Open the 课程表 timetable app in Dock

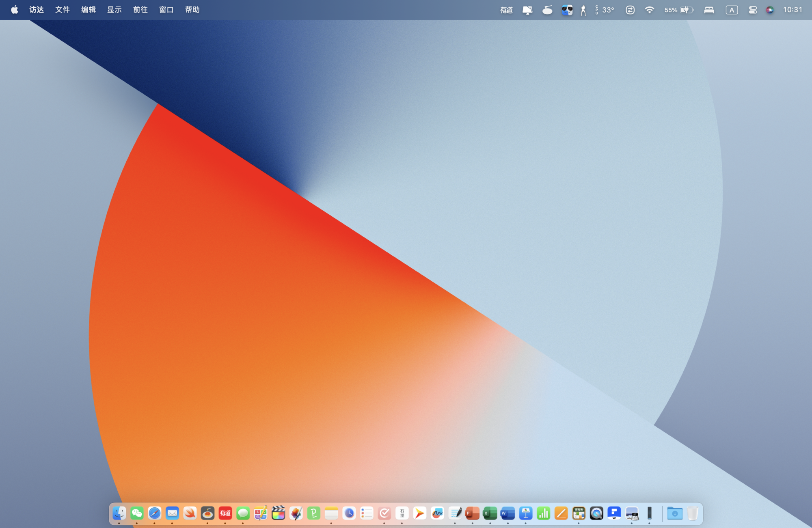[579, 513]
